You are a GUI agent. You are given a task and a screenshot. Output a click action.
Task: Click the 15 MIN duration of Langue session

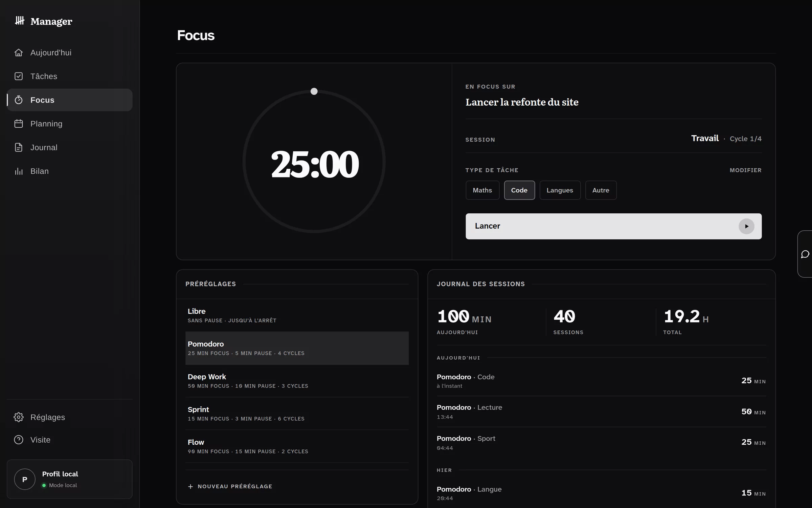753,493
